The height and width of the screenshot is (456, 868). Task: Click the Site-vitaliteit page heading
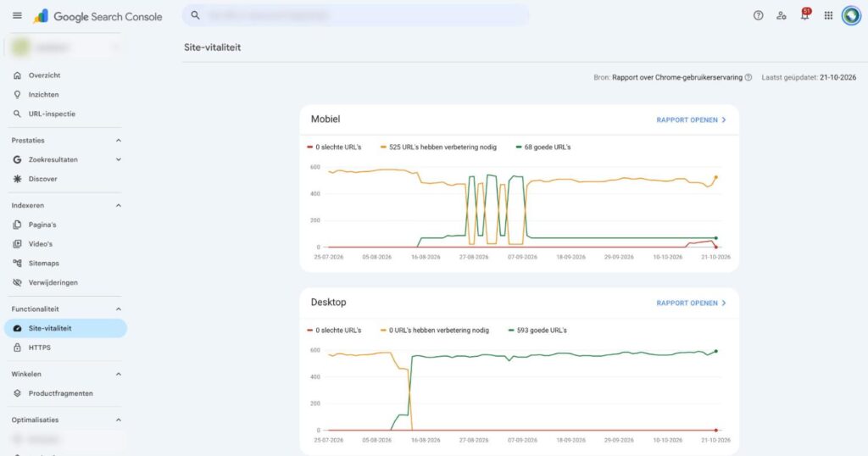click(213, 47)
